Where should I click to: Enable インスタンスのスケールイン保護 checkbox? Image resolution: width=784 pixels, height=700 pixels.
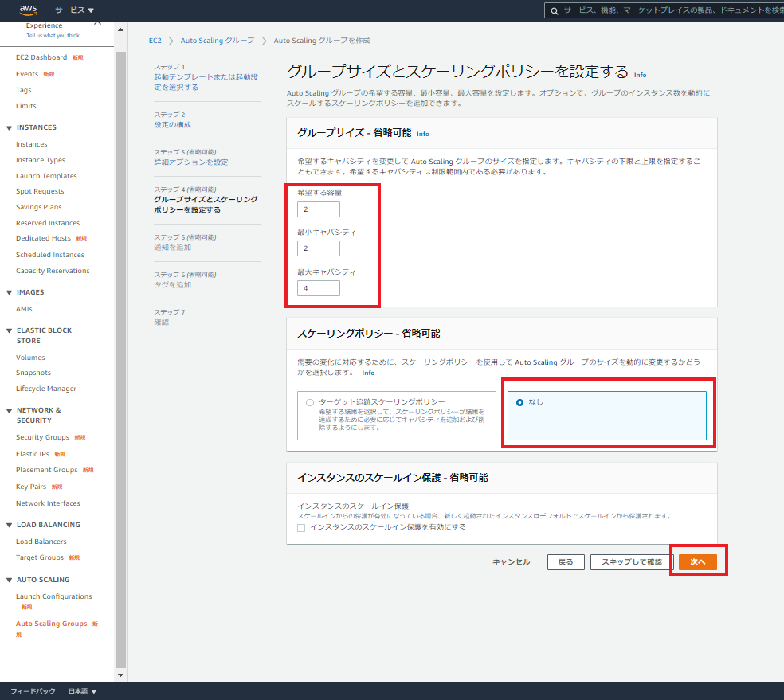coord(301,528)
